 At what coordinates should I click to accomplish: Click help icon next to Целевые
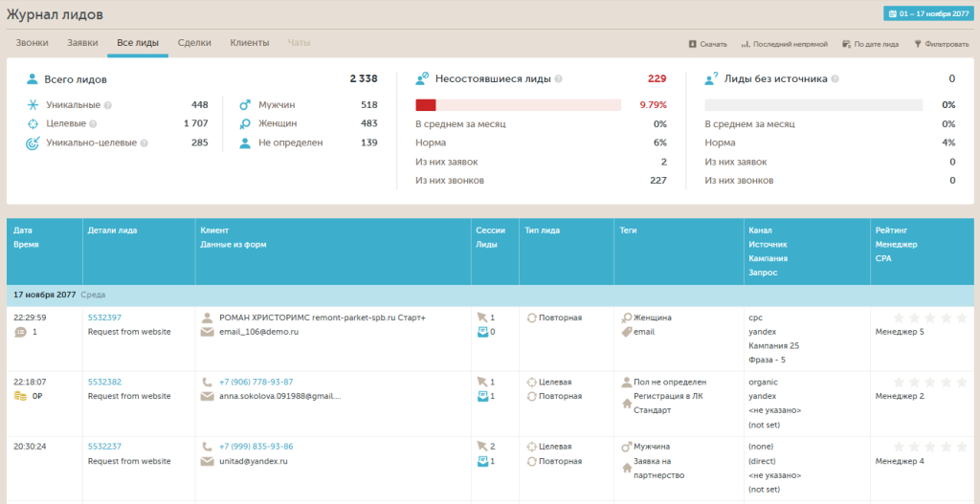click(93, 124)
